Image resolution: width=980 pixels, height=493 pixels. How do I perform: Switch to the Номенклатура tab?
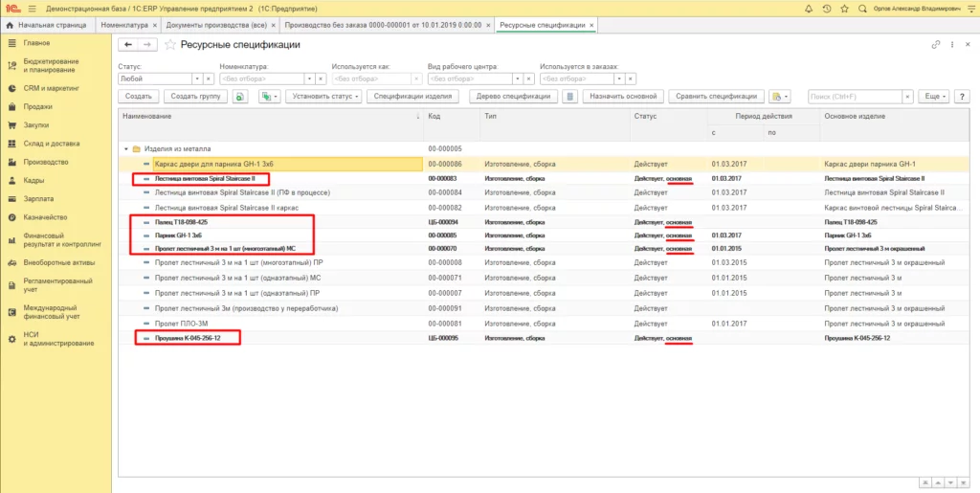tap(124, 24)
